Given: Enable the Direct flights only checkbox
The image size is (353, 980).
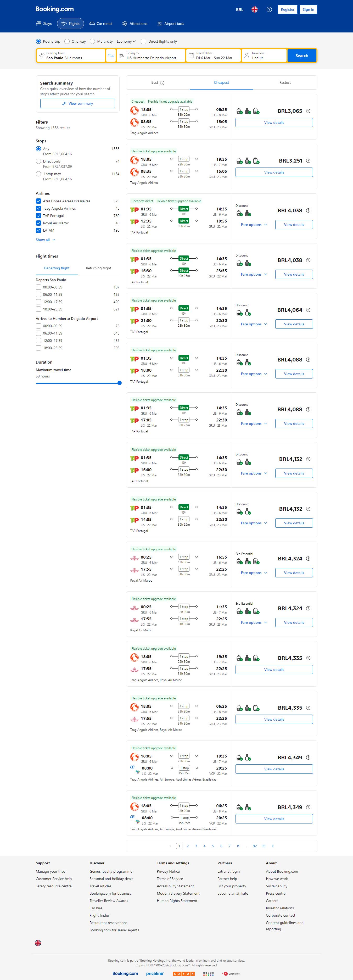Looking at the screenshot, I should 144,41.
